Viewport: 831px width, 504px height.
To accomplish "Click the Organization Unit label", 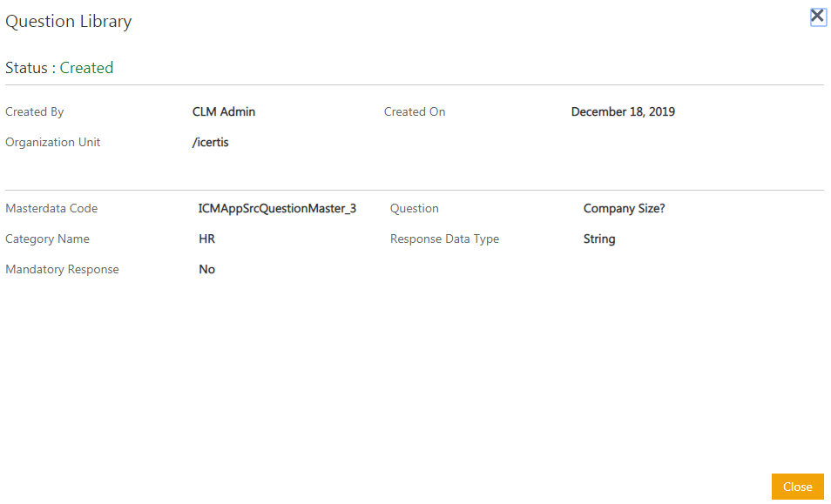I will click(x=53, y=143).
